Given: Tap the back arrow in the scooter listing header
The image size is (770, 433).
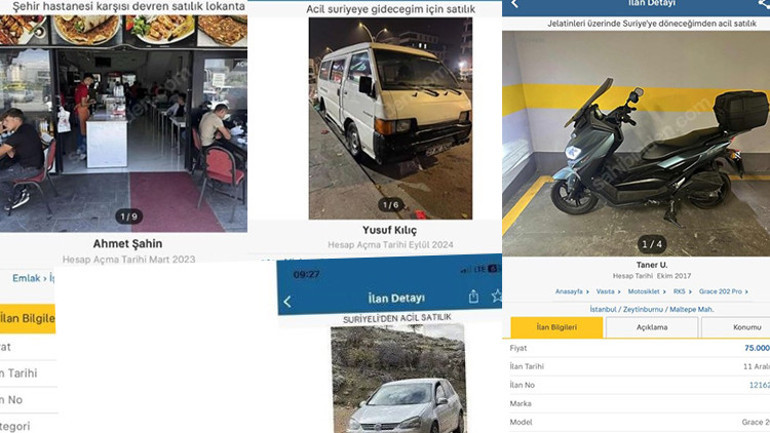Looking at the screenshot, I should pos(515,4).
